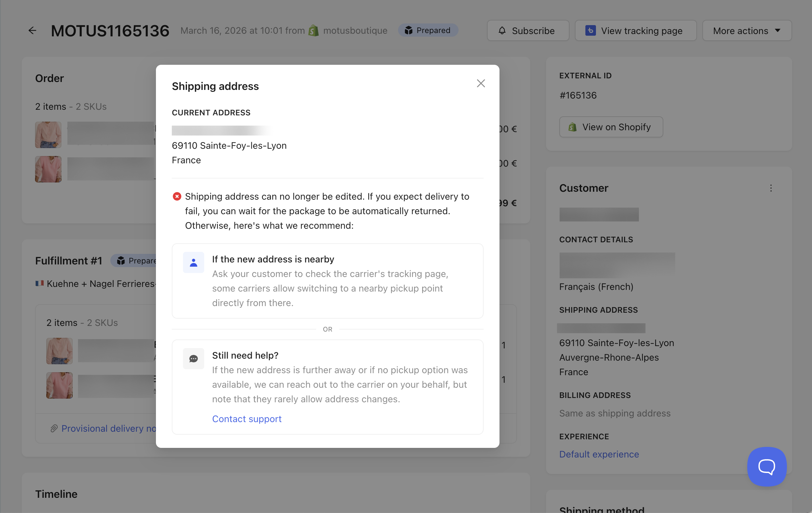812x513 pixels.
Task: Open the chat support bubble
Action: (766, 466)
